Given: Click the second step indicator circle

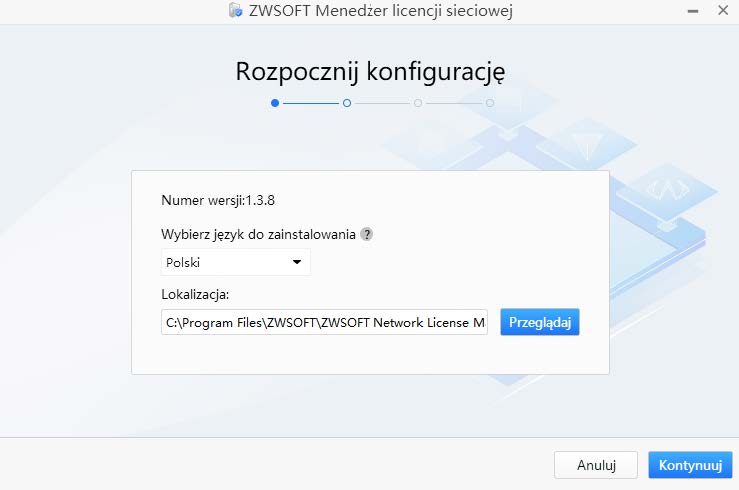Looking at the screenshot, I should point(346,102).
